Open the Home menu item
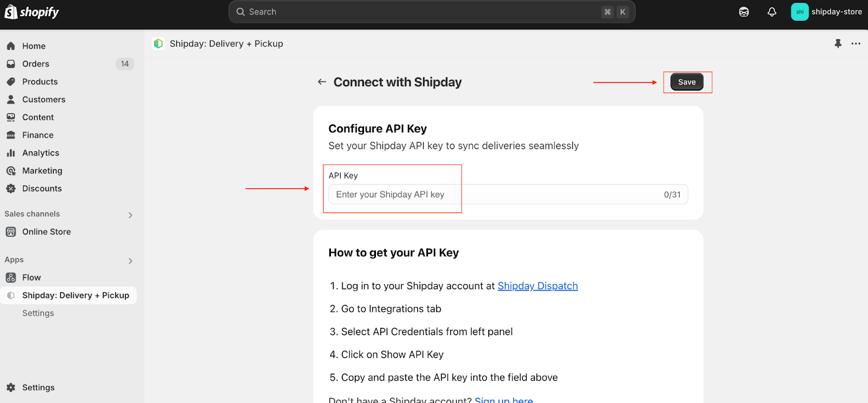 tap(34, 46)
